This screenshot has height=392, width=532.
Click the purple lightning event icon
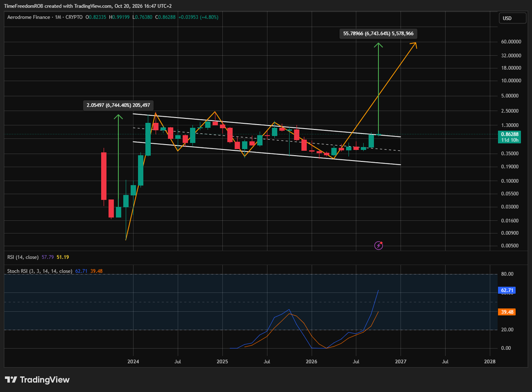pos(379,245)
